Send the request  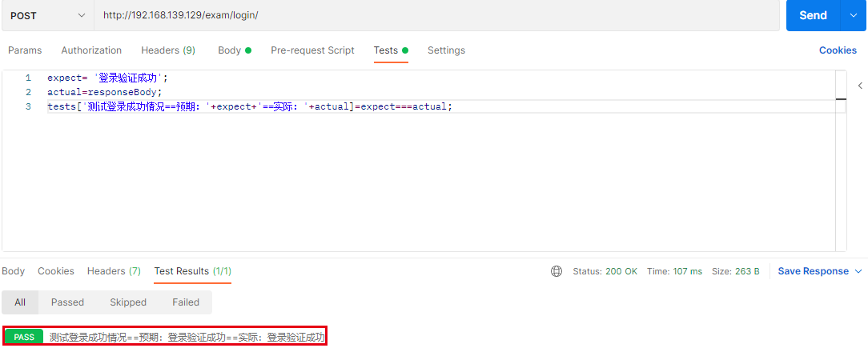click(x=813, y=15)
